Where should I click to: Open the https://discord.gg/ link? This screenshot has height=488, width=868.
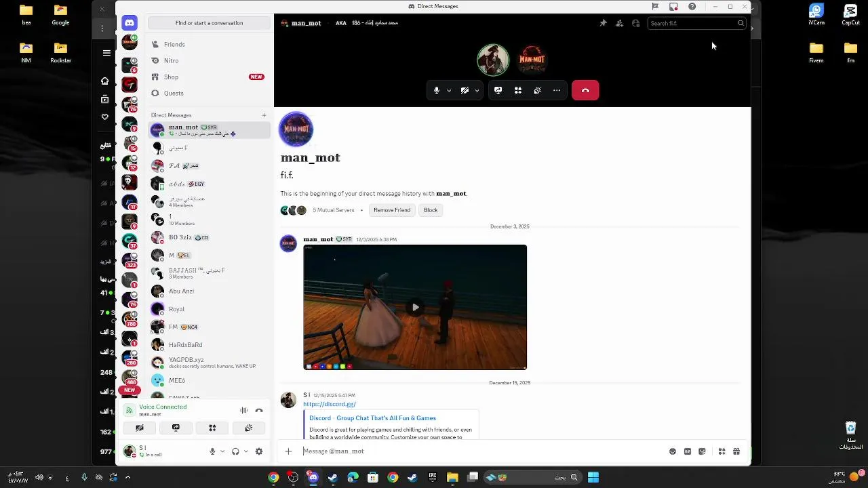click(330, 404)
